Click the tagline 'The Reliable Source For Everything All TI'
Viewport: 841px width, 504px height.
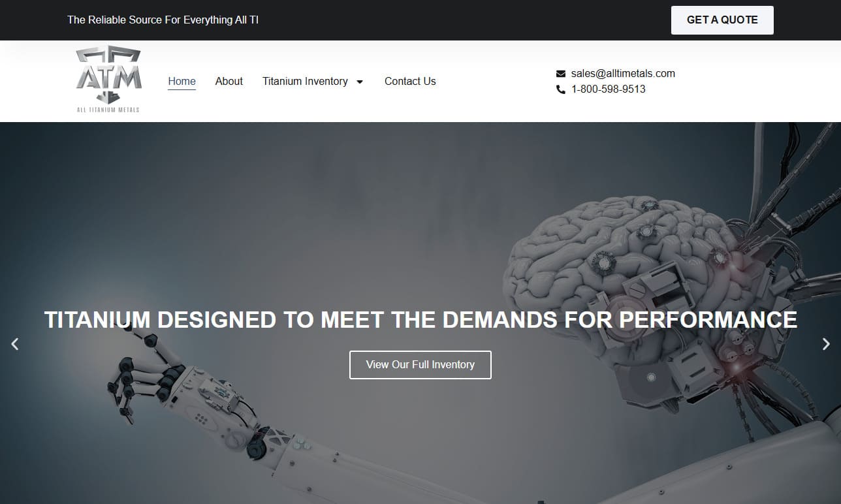[x=163, y=20]
